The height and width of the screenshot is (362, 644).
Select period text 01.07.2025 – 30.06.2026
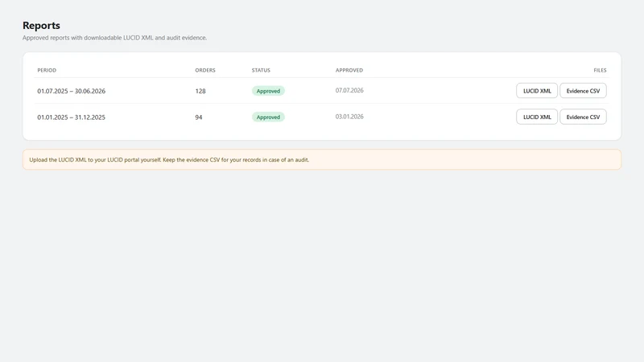pos(71,91)
